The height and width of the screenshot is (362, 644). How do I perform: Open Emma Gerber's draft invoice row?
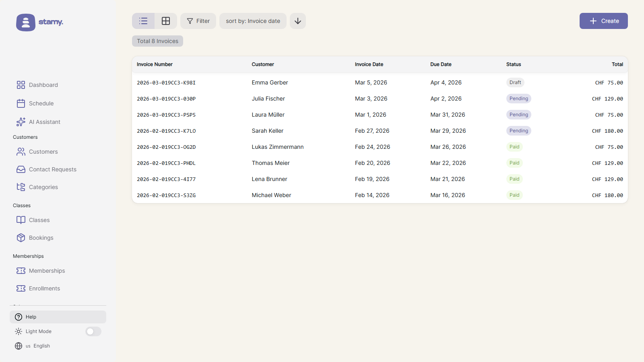click(x=270, y=82)
